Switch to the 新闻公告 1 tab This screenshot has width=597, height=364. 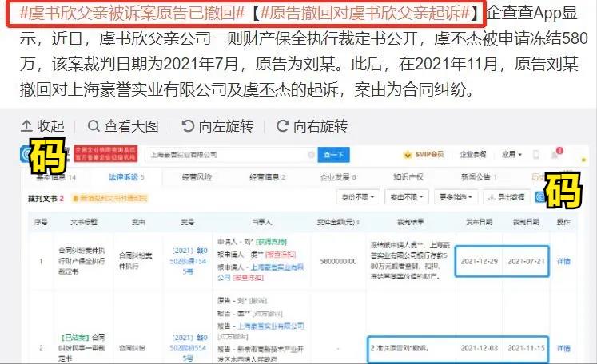point(479,177)
